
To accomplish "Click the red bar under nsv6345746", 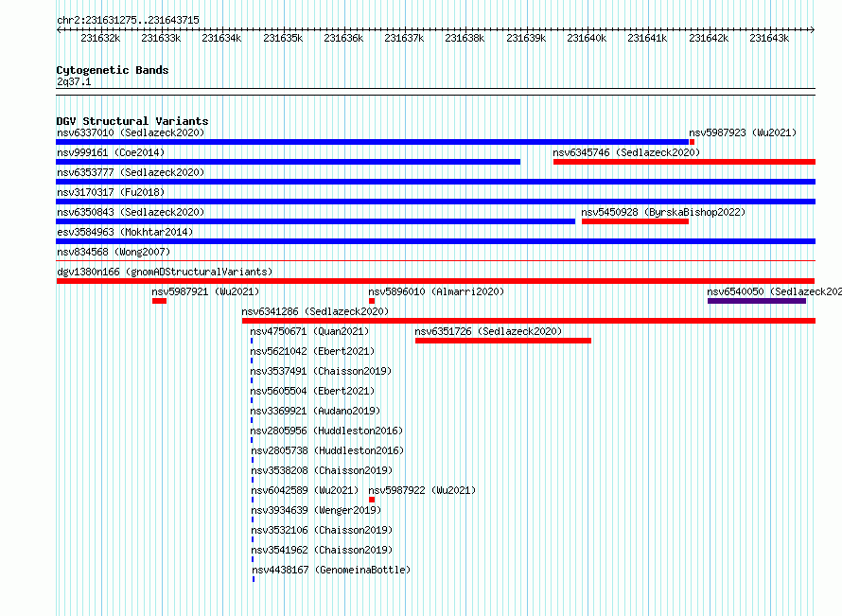I will [x=684, y=162].
